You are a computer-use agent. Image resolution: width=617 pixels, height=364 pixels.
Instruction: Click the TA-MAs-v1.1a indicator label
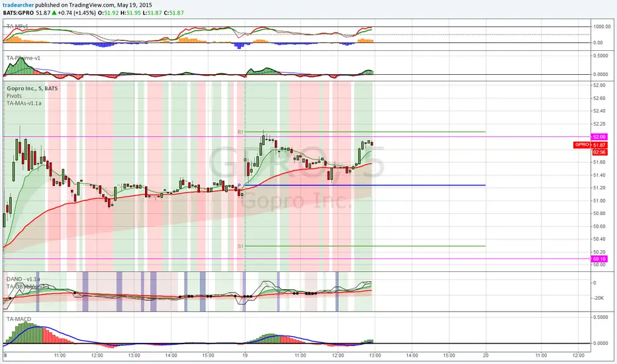click(24, 103)
